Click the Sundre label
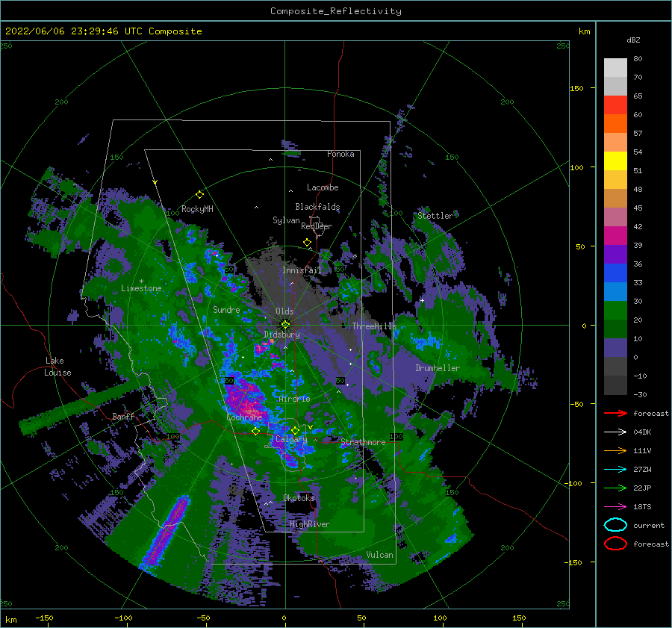Image resolution: width=672 pixels, height=628 pixels. tap(226, 310)
